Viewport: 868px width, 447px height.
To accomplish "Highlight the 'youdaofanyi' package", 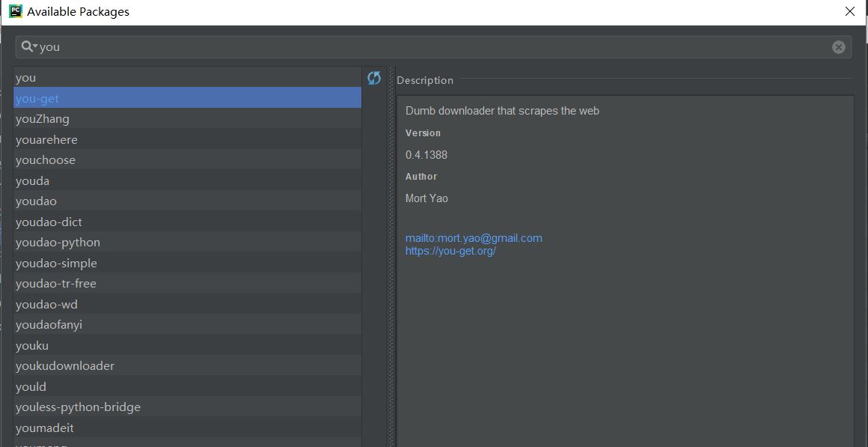I will (x=49, y=325).
